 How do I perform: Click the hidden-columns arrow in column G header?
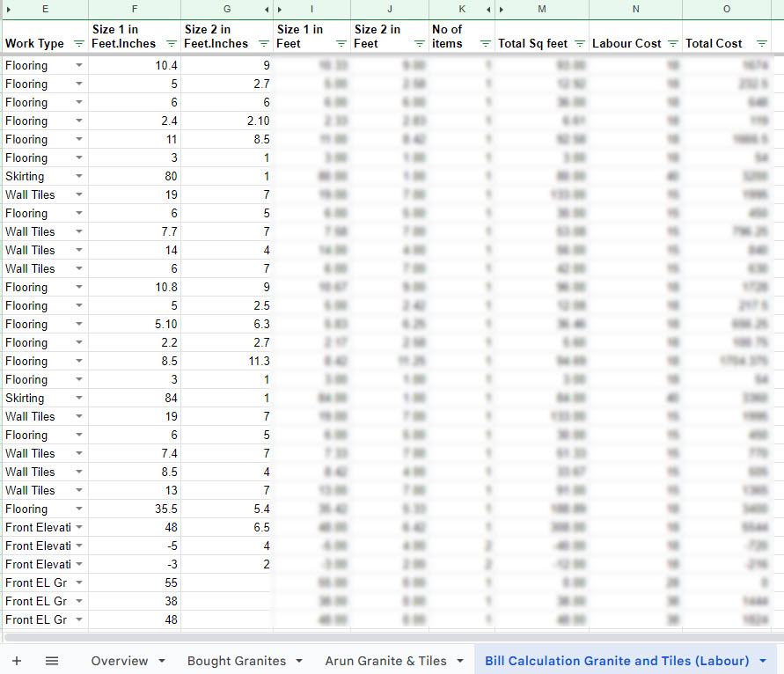[x=267, y=9]
